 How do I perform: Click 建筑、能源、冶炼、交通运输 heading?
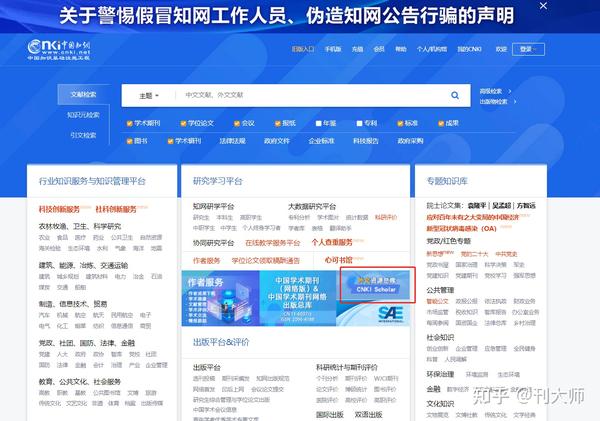coord(83,266)
